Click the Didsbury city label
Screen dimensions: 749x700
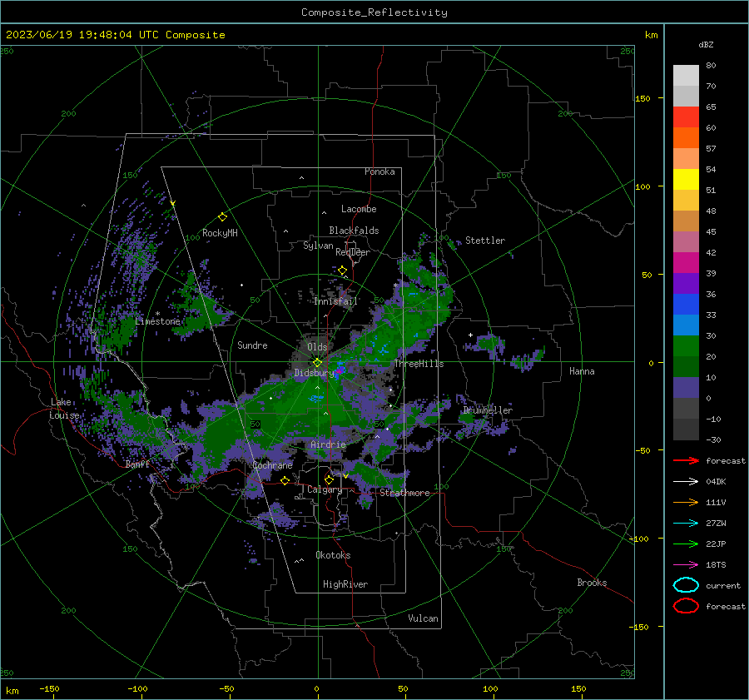(315, 373)
